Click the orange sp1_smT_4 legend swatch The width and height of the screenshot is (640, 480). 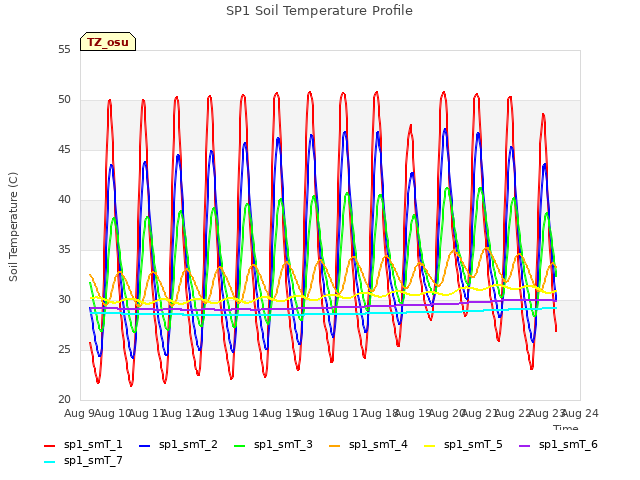click(335, 446)
